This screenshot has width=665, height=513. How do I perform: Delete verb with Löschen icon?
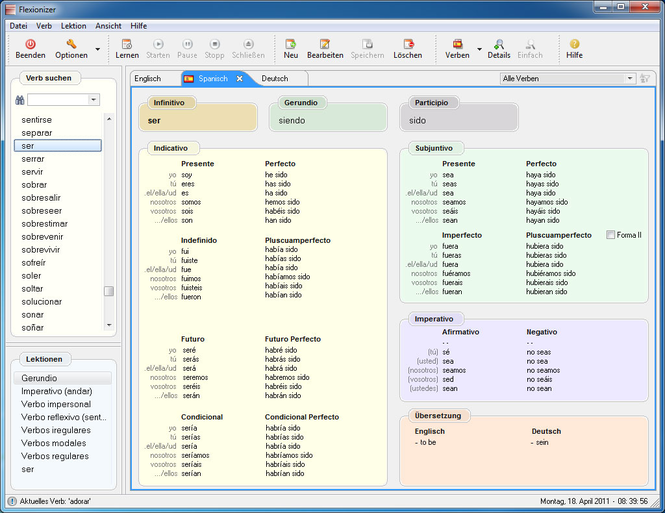pos(408,44)
